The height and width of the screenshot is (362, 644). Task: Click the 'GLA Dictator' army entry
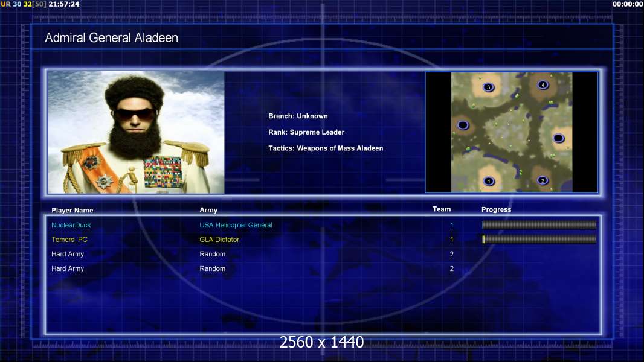pyautogui.click(x=219, y=240)
